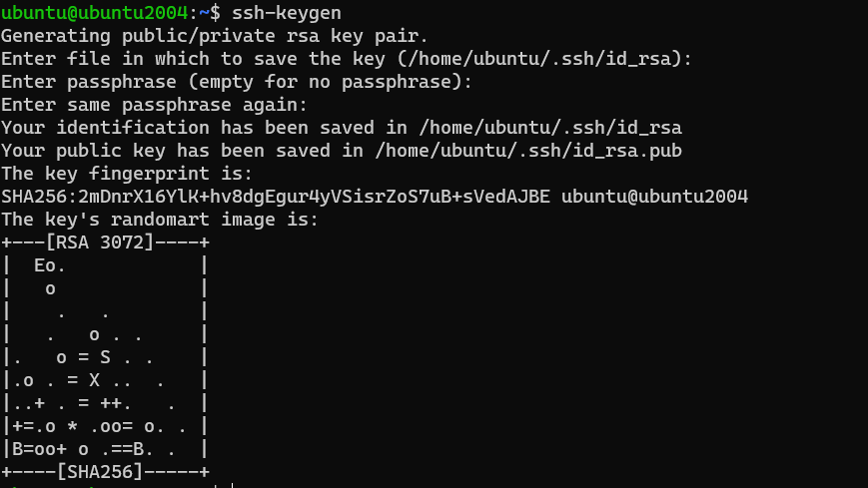Screen dimensions: 868x488
Task: Click ubuntu@ubuntu2004 after the fingerprint
Action: click(655, 197)
